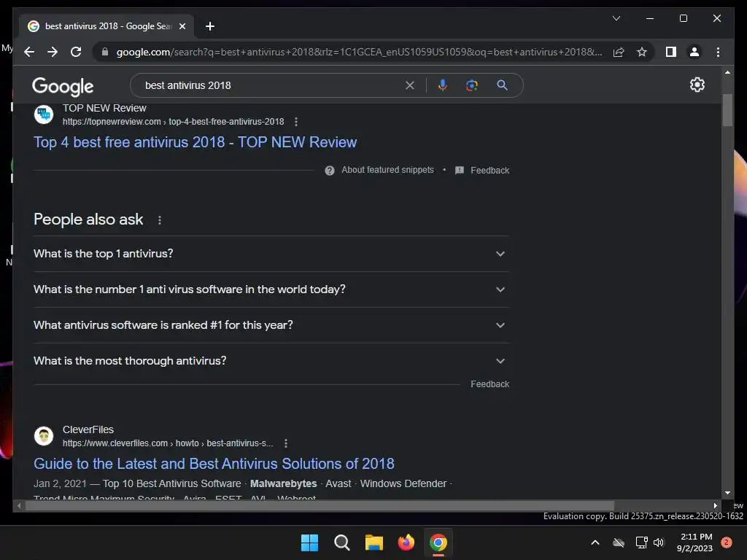Image resolution: width=747 pixels, height=560 pixels.
Task: Open clock showing 2:11 PM
Action: (x=694, y=542)
